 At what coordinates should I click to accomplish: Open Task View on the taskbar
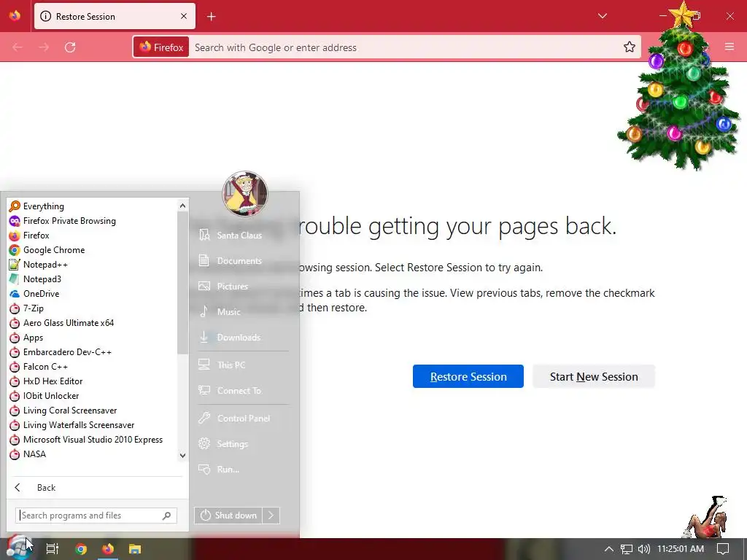point(53,549)
